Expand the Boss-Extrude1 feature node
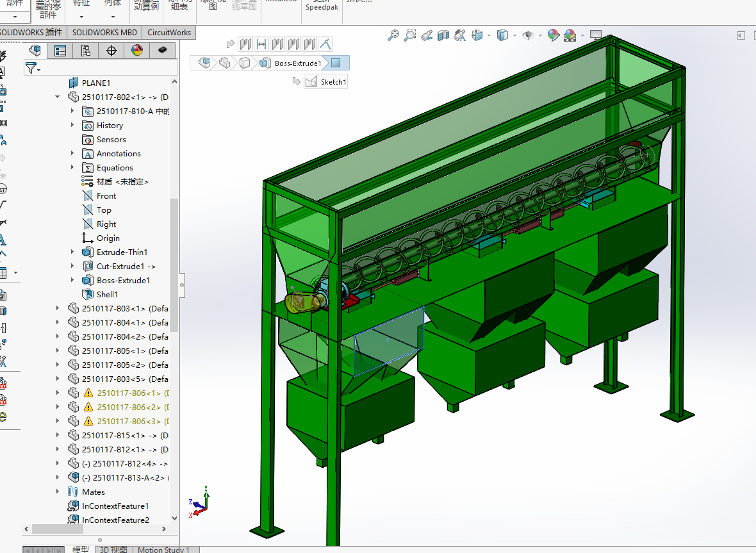The image size is (756, 553). click(x=72, y=280)
